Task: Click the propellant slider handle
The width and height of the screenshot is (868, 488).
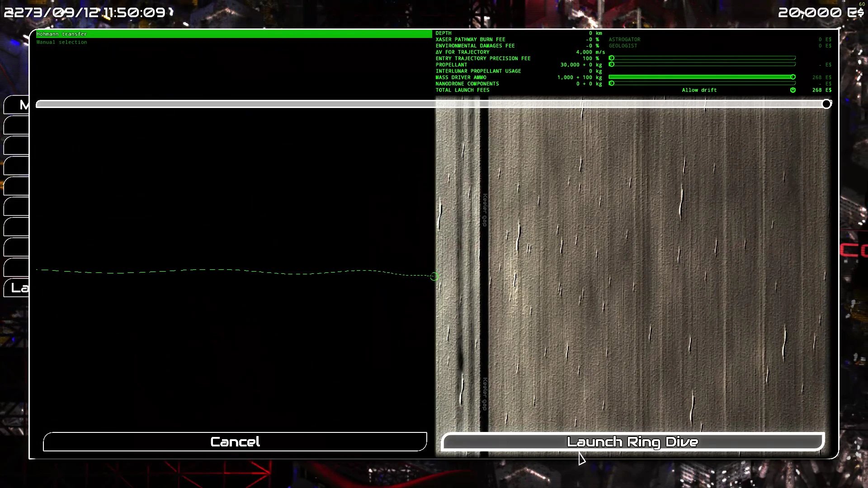Action: tap(612, 64)
